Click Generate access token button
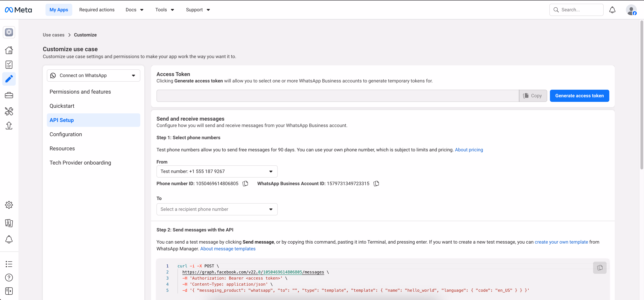This screenshot has width=644, height=300. pos(579,96)
